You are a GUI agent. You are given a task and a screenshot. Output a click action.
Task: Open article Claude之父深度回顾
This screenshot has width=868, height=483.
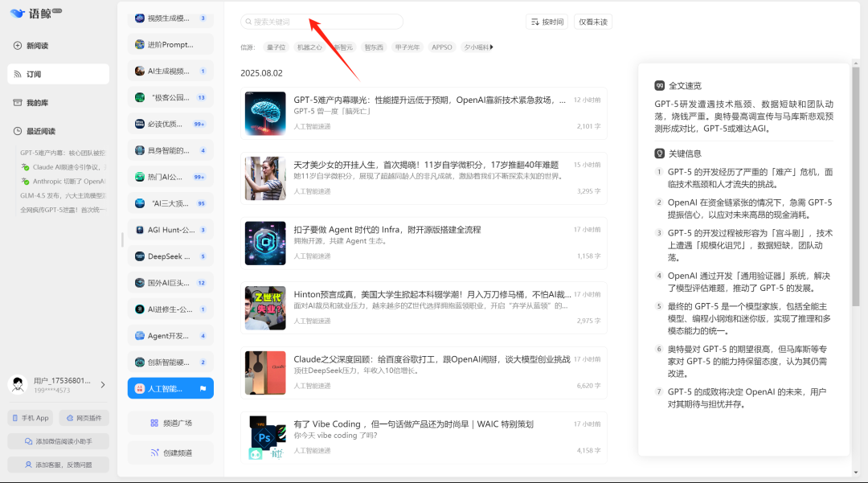(424, 372)
